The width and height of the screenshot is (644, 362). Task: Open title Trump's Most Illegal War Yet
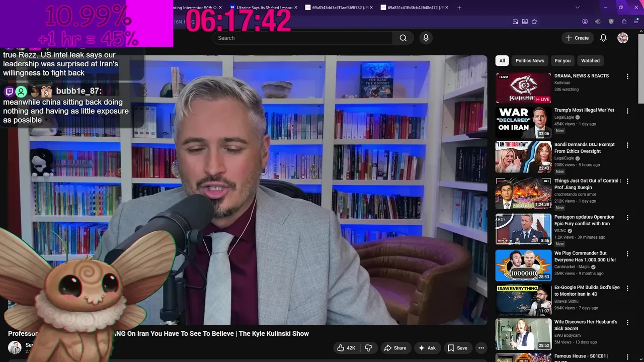click(x=584, y=110)
